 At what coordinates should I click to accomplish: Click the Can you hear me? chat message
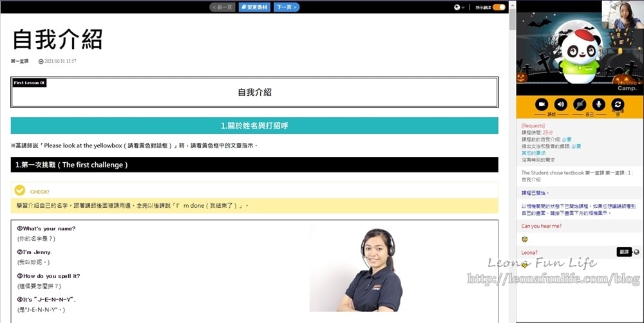click(541, 226)
